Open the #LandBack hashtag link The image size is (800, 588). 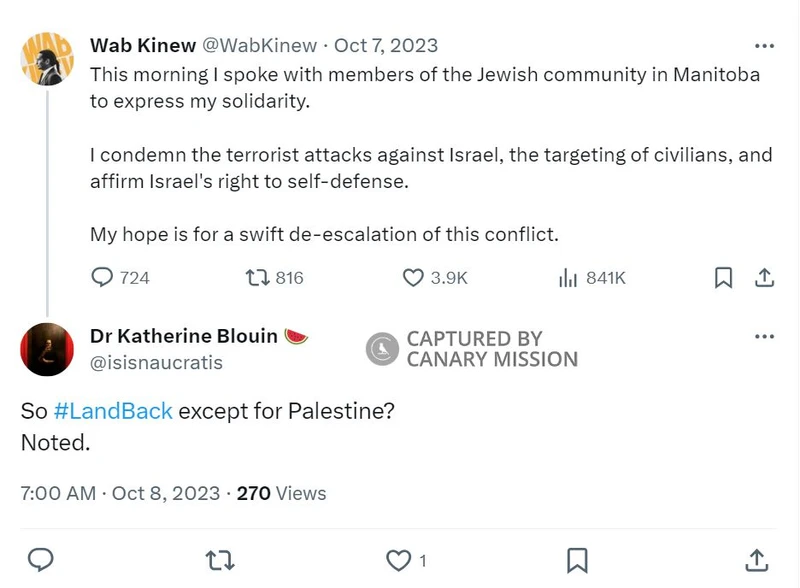112,411
